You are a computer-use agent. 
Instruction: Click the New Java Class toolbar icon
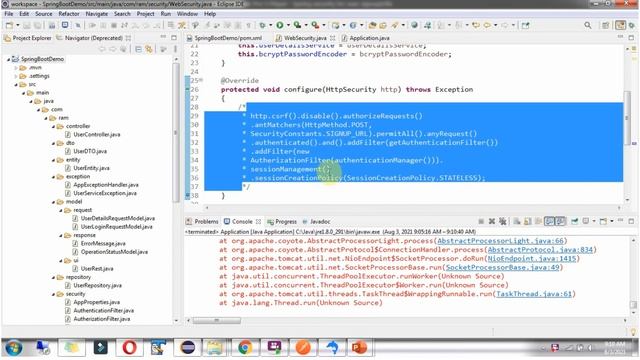353,25
